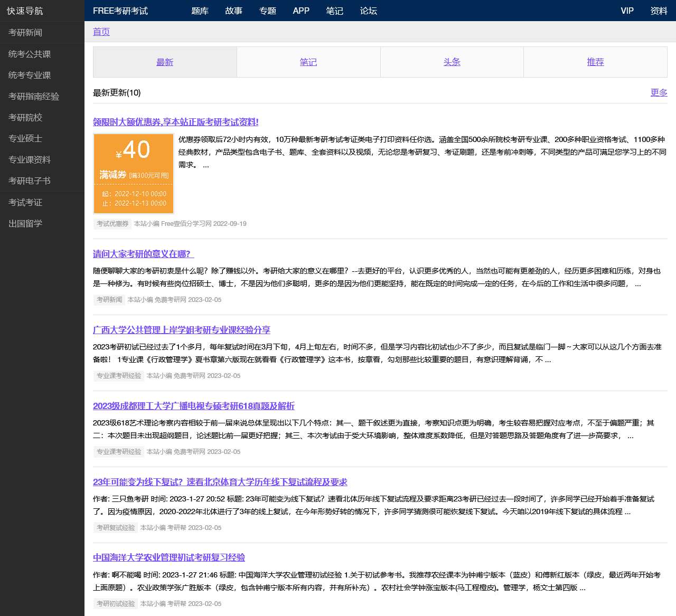Image resolution: width=676 pixels, height=616 pixels.
Task: Click byline 本站小编 Free壹佰分学习网 2022-09-19
Action: click(190, 224)
